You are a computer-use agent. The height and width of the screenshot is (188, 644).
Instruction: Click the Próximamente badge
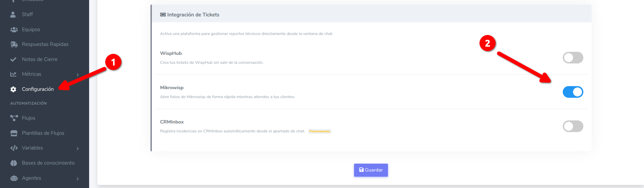click(319, 131)
